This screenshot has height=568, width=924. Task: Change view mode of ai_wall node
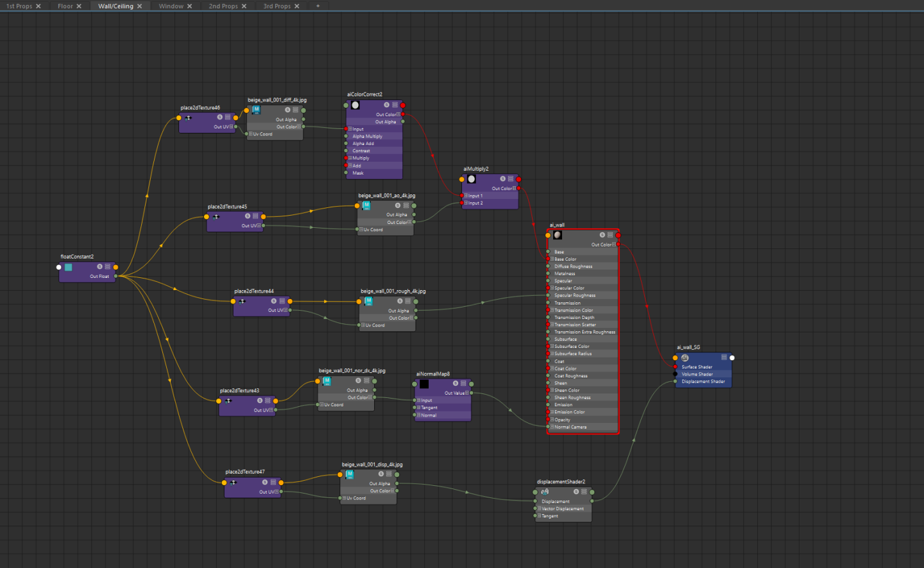pos(610,235)
